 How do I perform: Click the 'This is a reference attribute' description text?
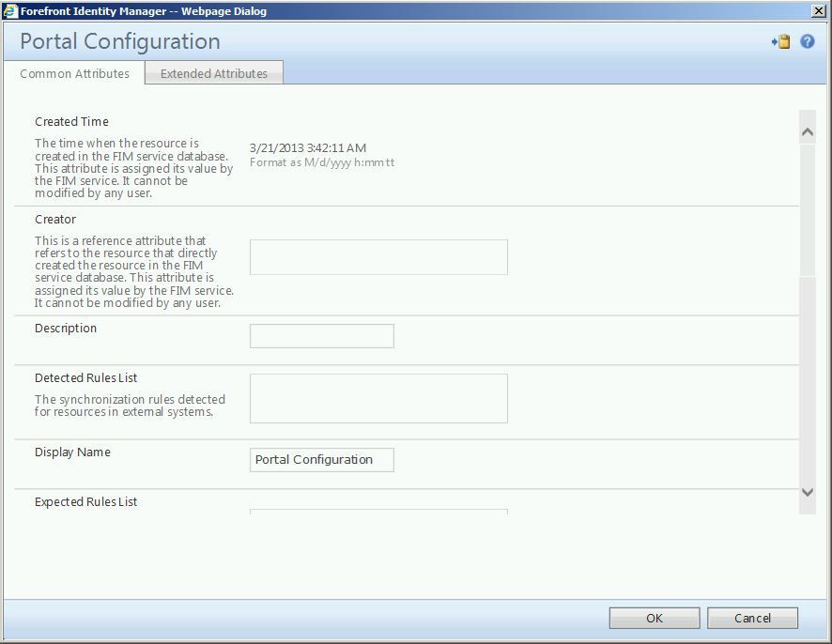(x=134, y=271)
